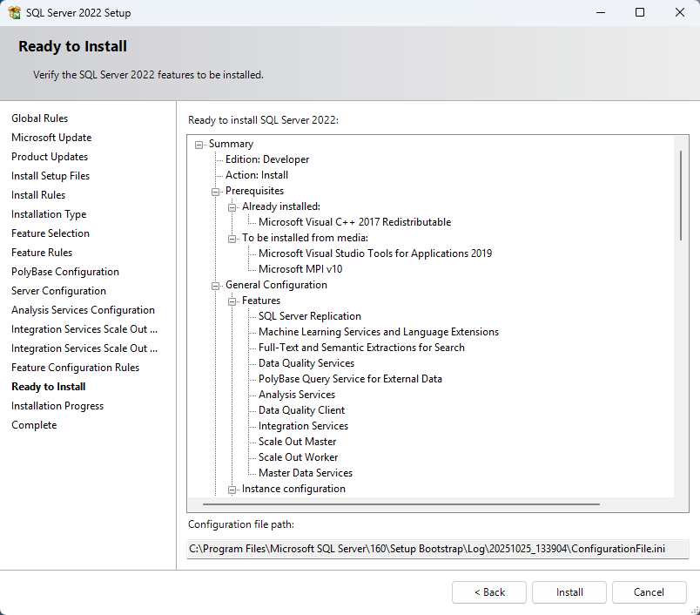Select Visual Studio Tools for Applications 2019

375,253
